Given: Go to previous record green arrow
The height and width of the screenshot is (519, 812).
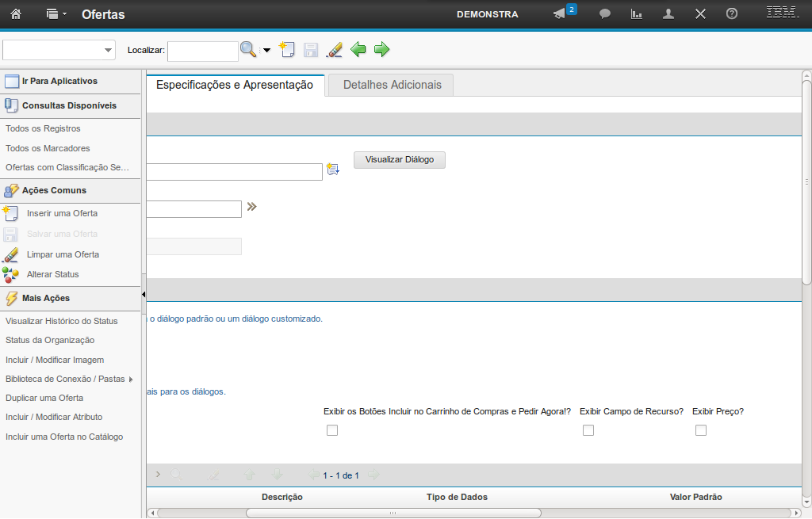Looking at the screenshot, I should (358, 50).
